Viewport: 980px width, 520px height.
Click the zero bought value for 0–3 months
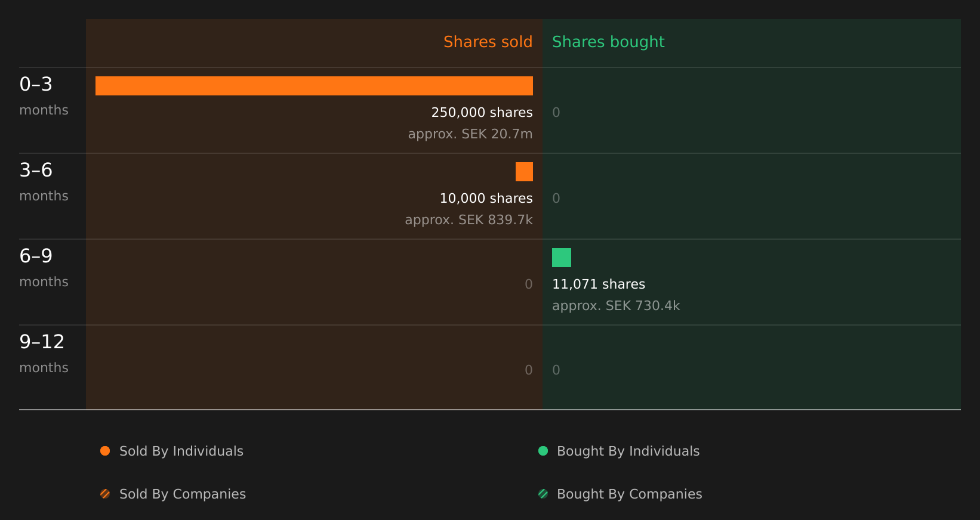tap(556, 112)
